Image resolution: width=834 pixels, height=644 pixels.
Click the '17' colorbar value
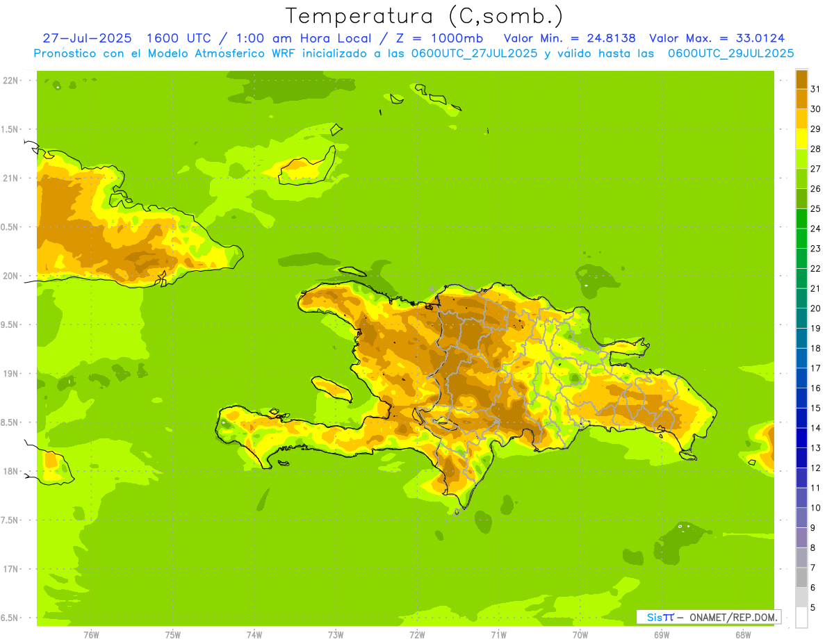point(816,368)
